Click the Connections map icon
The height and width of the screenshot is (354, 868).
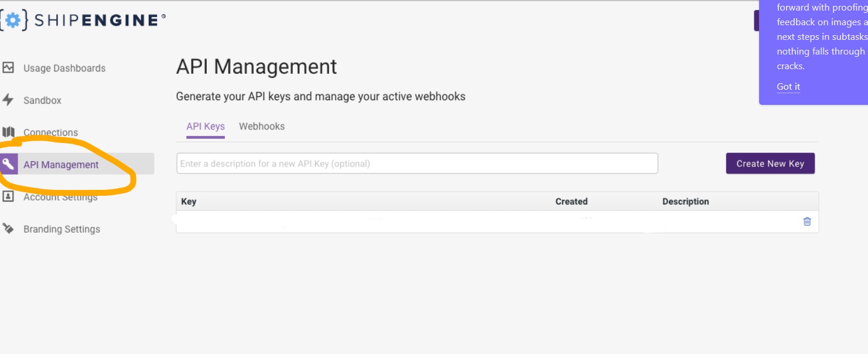(8, 132)
